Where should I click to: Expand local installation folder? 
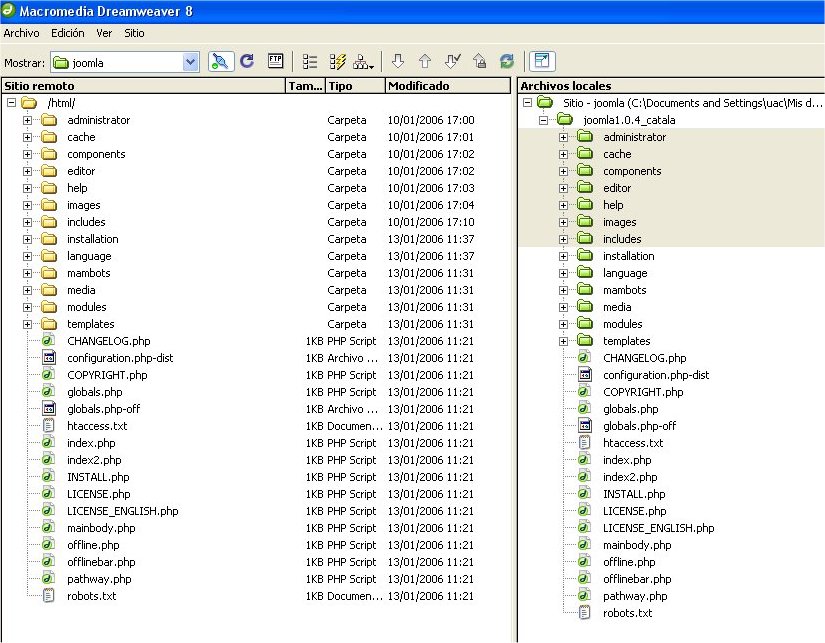click(x=564, y=256)
